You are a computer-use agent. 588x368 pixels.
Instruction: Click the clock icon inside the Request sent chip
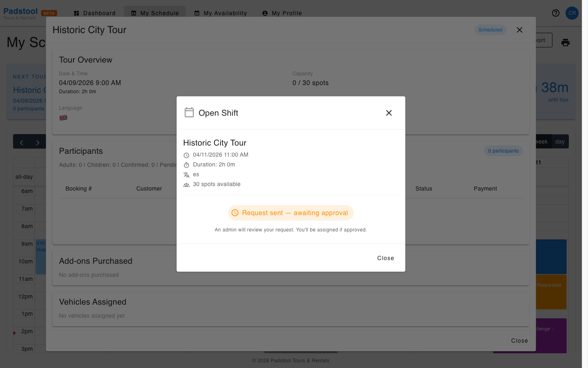pyautogui.click(x=235, y=213)
